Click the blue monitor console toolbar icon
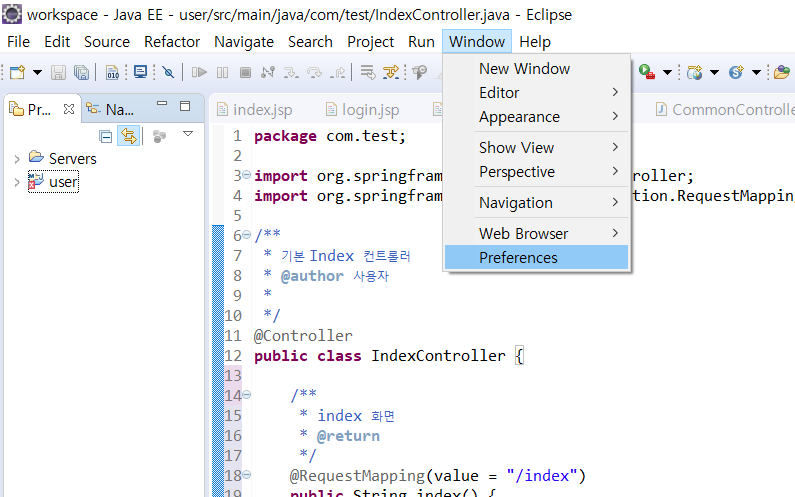 point(140,72)
